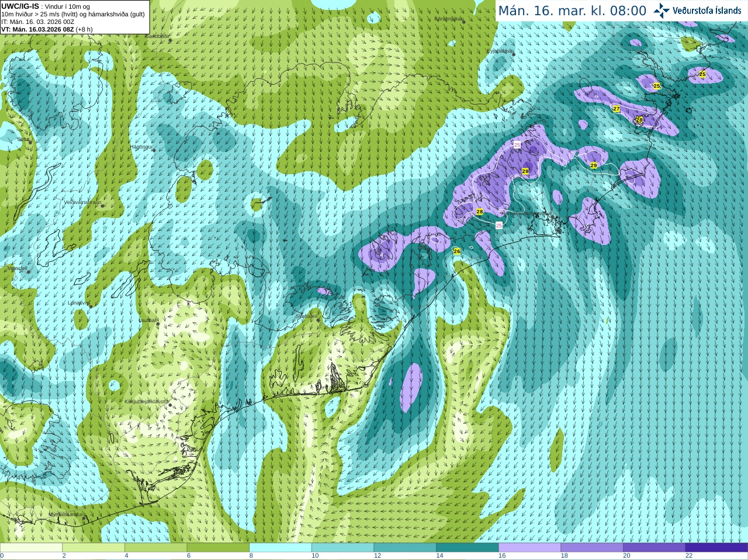Click the Kirkjubæjarklaustur station dot marker

169,404
